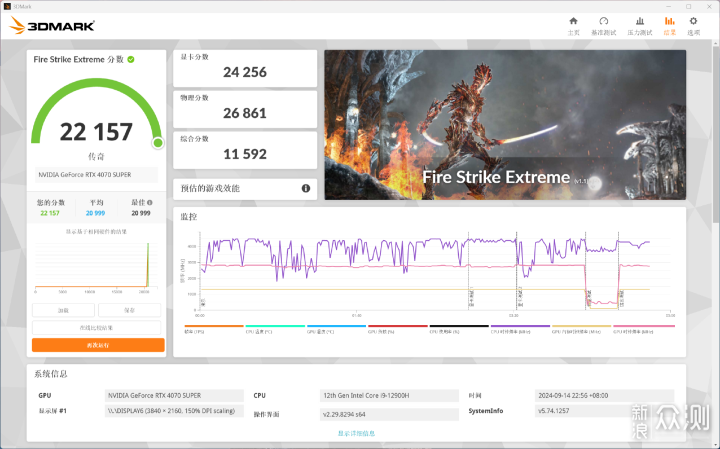Click 最佳 value 20 999
This screenshot has height=449, width=720.
(x=141, y=213)
